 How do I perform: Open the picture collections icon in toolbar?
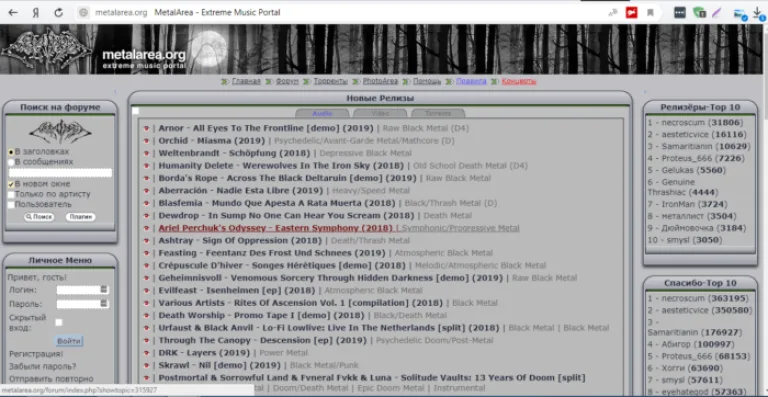coord(740,14)
